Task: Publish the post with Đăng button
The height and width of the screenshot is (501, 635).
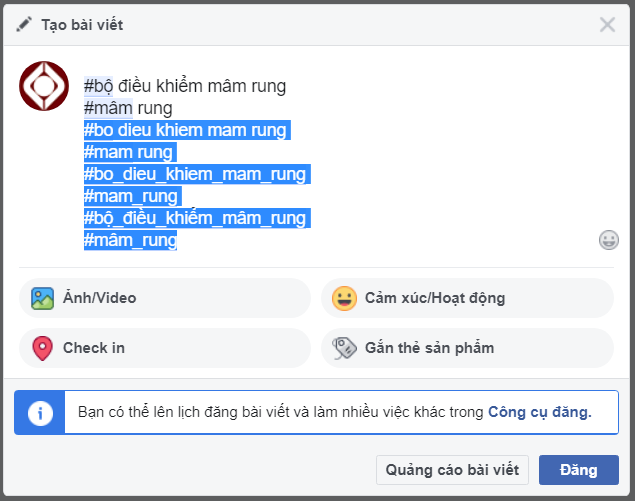Action: point(578,470)
